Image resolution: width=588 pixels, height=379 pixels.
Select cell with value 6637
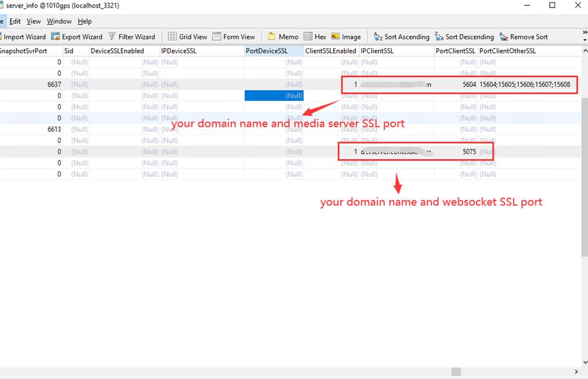point(31,85)
